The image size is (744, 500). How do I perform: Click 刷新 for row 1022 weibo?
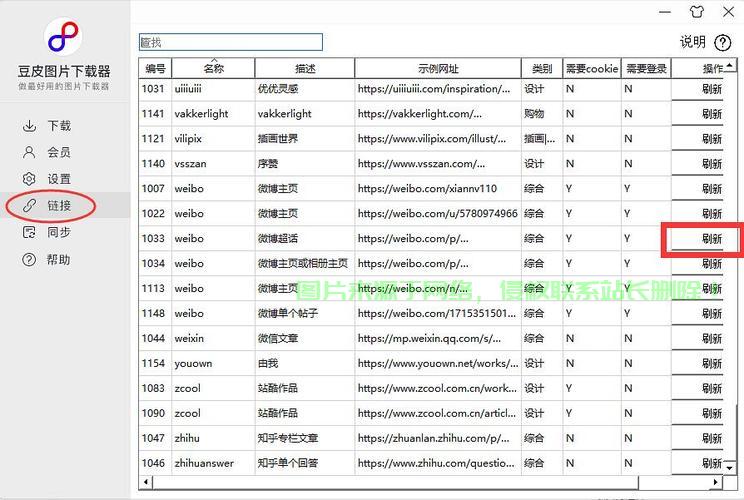[x=712, y=214]
